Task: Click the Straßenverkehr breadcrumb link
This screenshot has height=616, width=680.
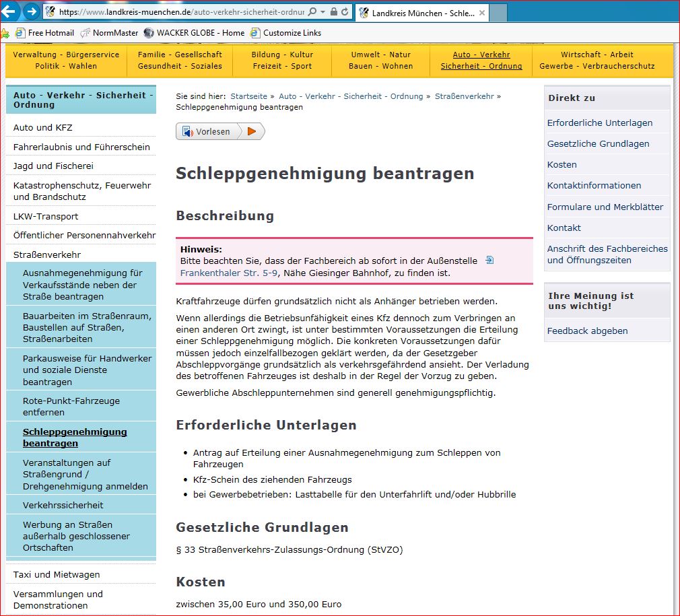Action: tap(464, 96)
